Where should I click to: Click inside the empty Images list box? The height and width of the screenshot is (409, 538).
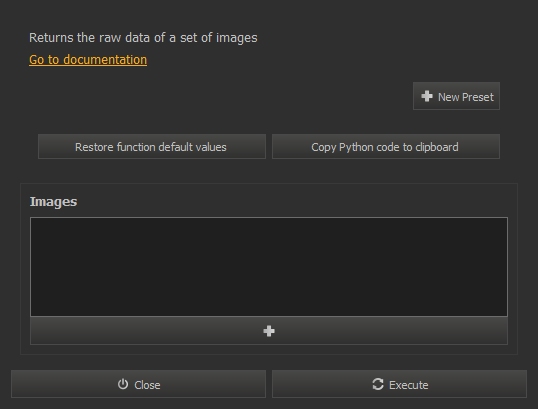pyautogui.click(x=269, y=267)
